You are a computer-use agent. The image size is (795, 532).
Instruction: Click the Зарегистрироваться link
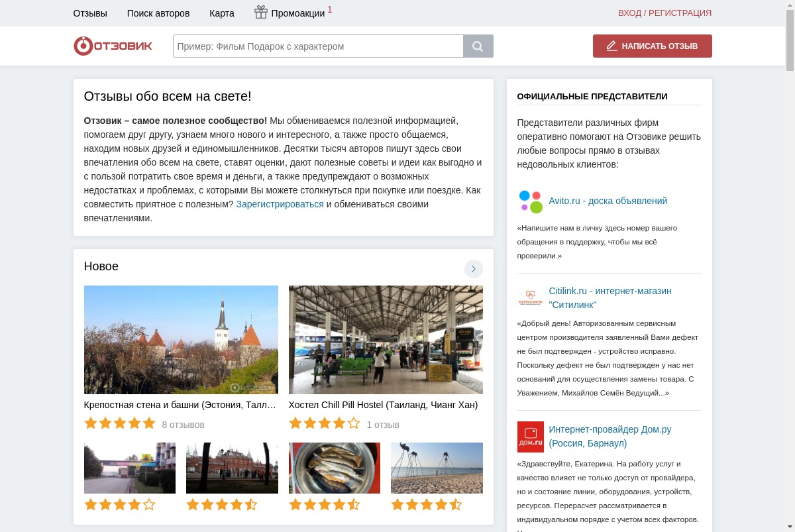point(280,204)
